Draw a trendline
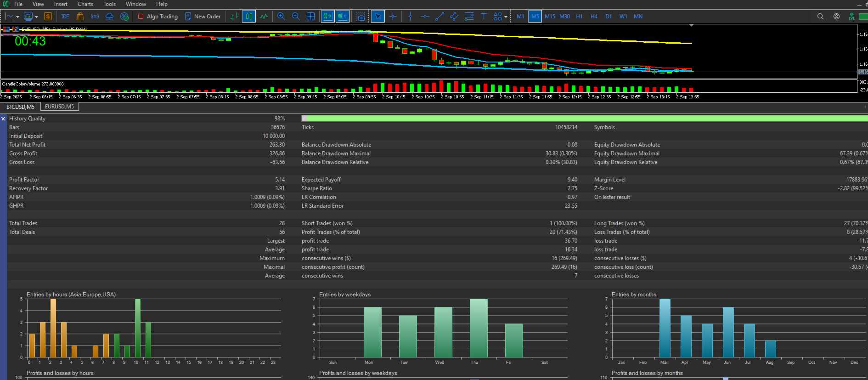Image resolution: width=868 pixels, height=380 pixels. pos(440,17)
